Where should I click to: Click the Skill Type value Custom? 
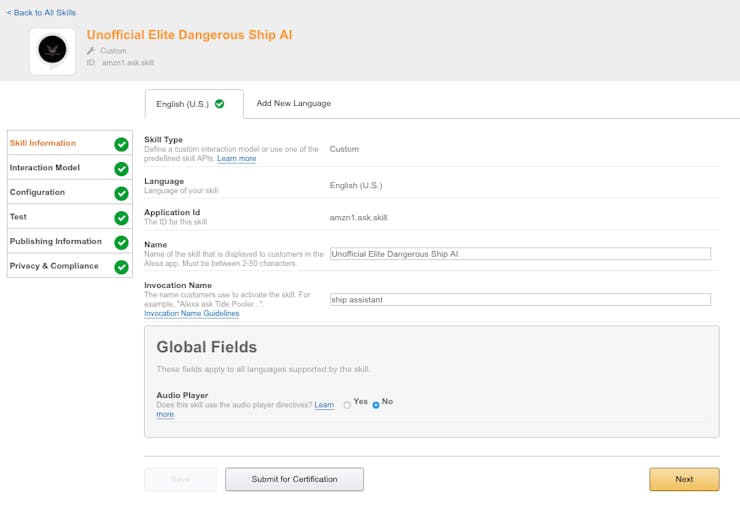344,149
